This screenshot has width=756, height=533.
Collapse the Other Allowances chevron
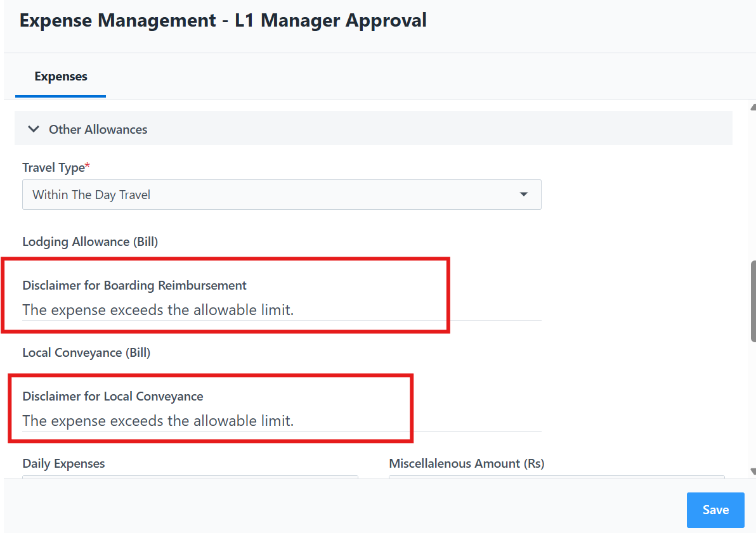[x=34, y=129]
